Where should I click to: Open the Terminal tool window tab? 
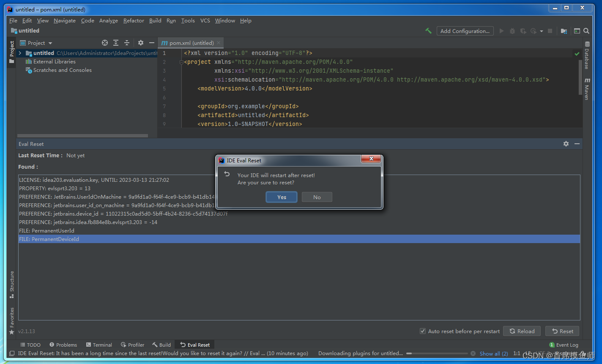[99, 345]
